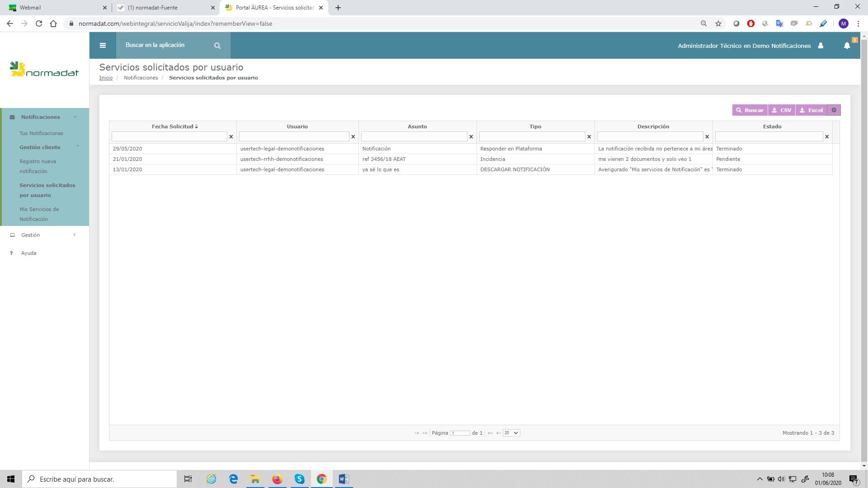This screenshot has height=488, width=868.
Task: Click the normadat logo
Action: click(44, 70)
